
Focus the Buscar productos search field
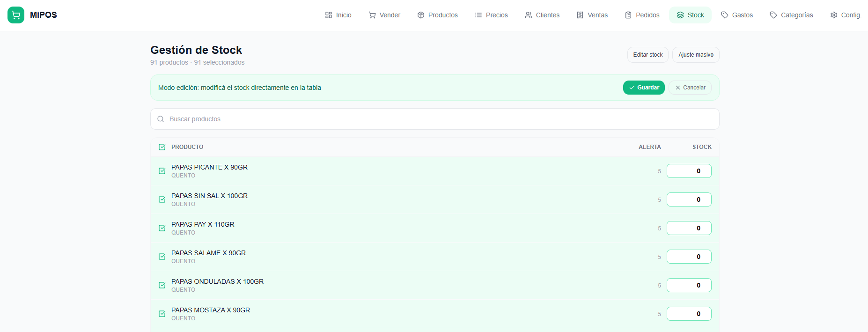click(x=434, y=119)
